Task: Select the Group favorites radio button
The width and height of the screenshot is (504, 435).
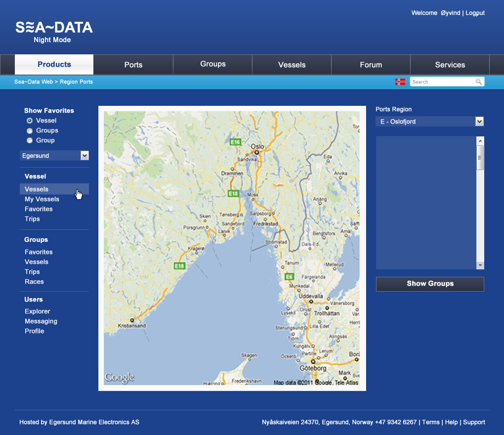Action: 30,141
